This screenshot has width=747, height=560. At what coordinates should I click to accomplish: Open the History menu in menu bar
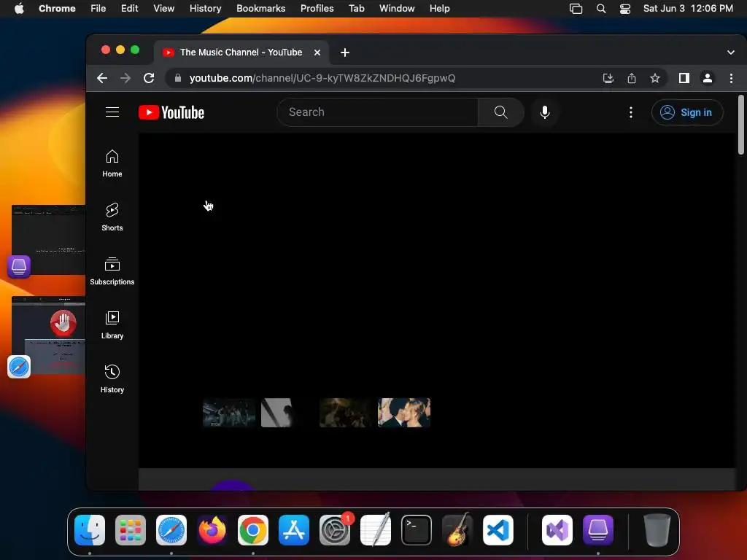coord(205,8)
